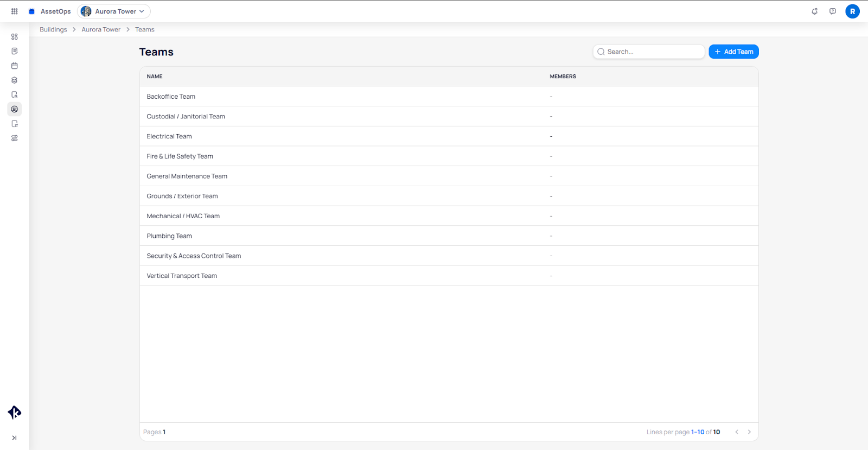Open the calendar icon in sidebar
The height and width of the screenshot is (450, 868).
coord(15,66)
